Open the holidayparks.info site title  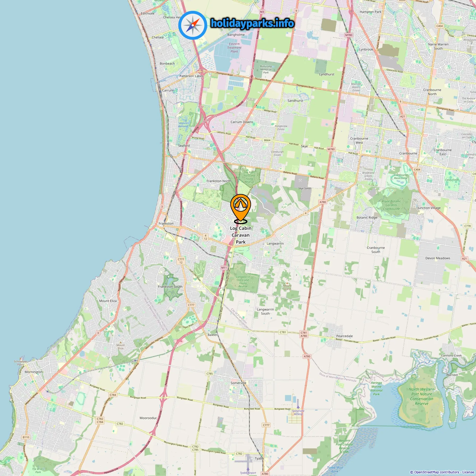[252, 23]
